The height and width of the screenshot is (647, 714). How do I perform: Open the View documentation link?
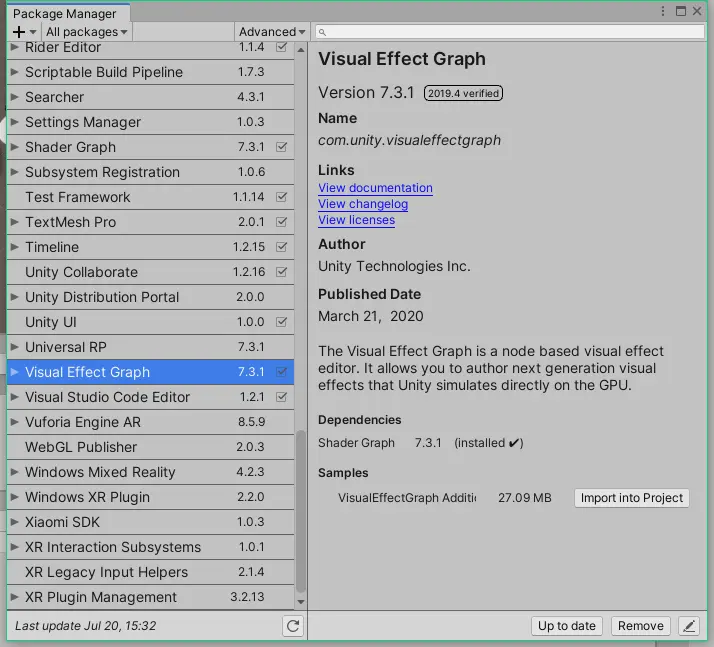[x=375, y=188]
